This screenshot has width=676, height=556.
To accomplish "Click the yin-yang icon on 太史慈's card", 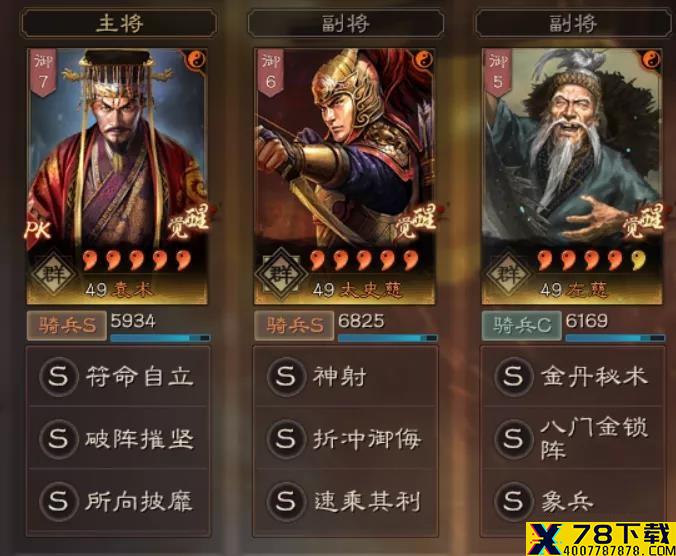I will (424, 59).
